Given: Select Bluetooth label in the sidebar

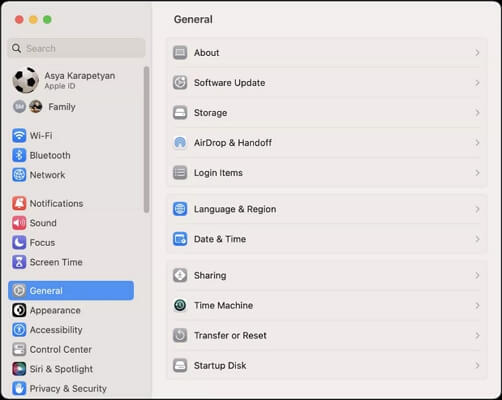Looking at the screenshot, I should pos(50,155).
